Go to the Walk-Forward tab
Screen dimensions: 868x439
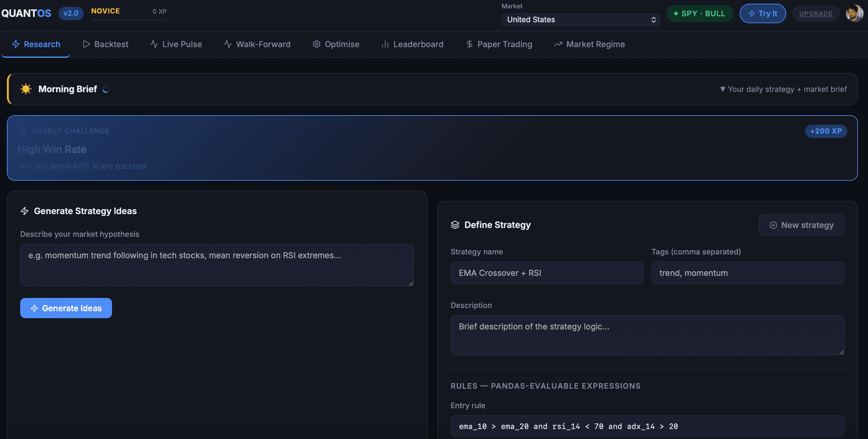(x=257, y=44)
